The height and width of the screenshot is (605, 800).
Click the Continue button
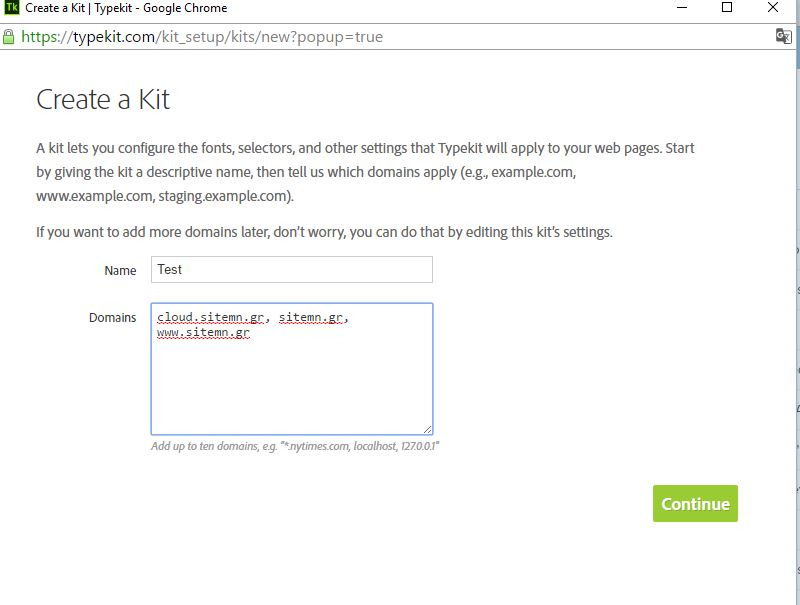point(695,503)
